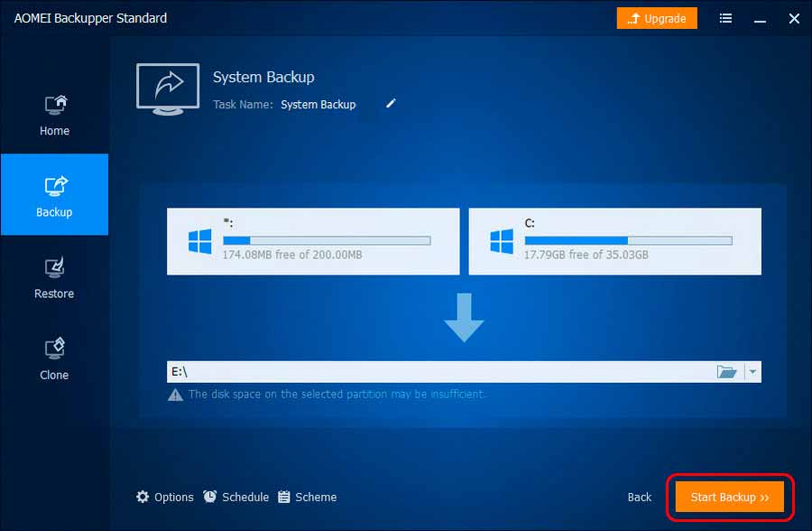Click the Windows logo on C: partition

coord(502,241)
